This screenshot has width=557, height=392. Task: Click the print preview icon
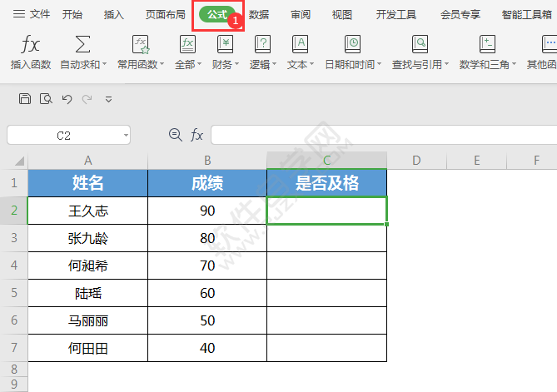pos(46,99)
